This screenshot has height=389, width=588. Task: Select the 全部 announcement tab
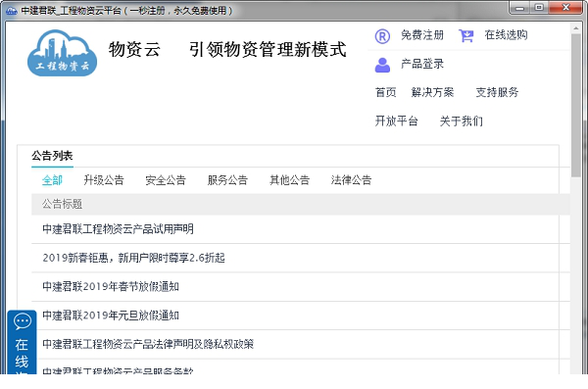click(52, 180)
